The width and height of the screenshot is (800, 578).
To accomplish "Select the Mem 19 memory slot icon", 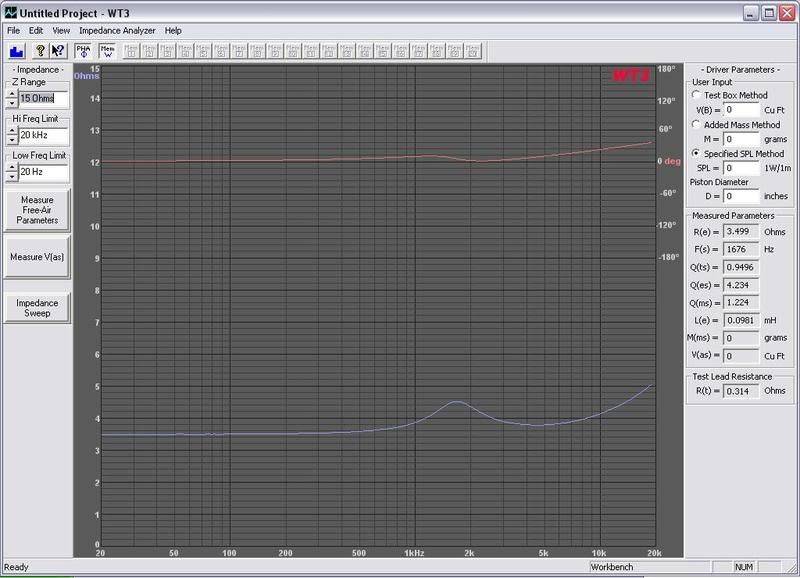I will (455, 51).
